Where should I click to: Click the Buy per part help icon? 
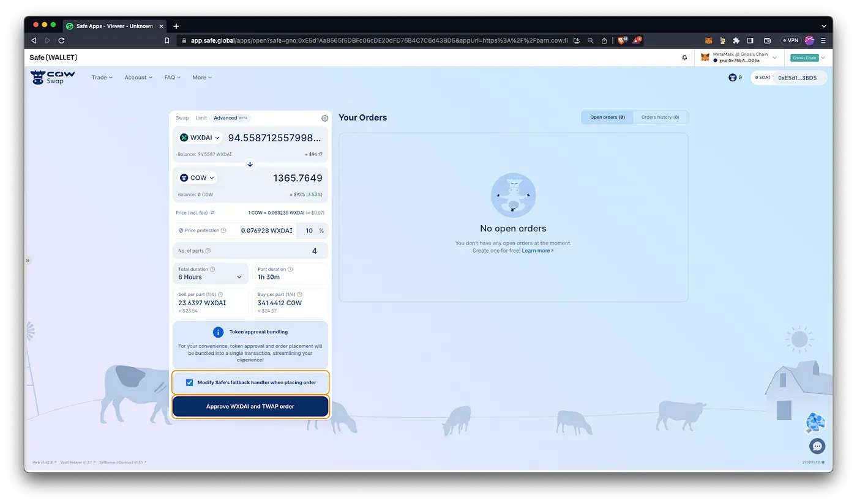(300, 294)
